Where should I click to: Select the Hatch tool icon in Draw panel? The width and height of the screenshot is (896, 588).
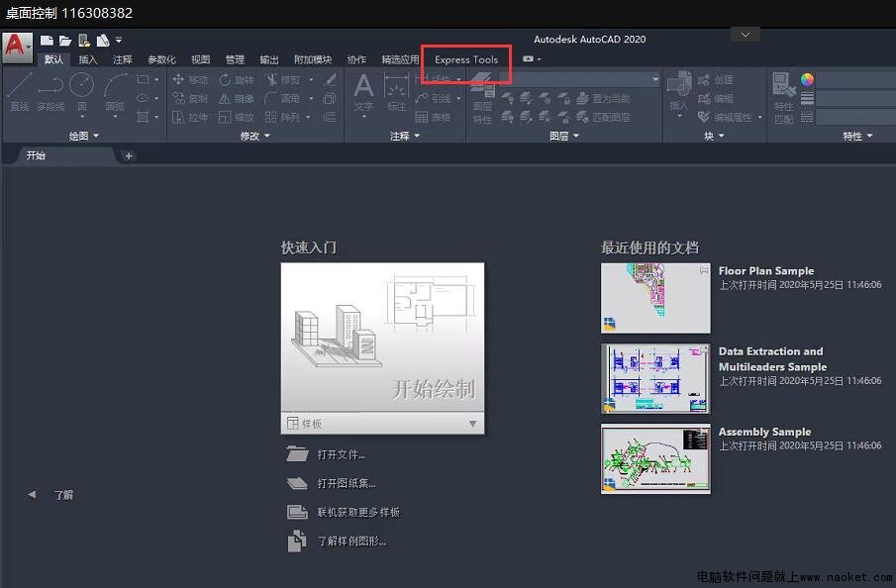pos(143,117)
